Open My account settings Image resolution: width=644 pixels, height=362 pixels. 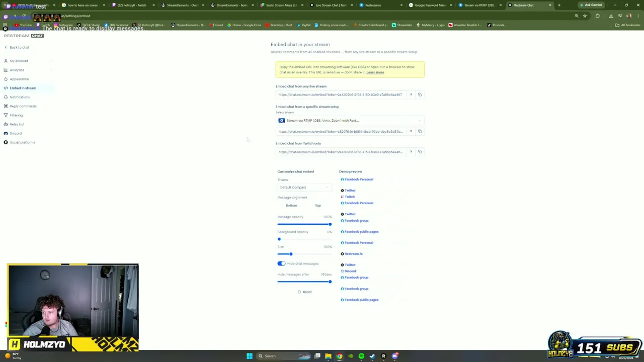pos(19,61)
